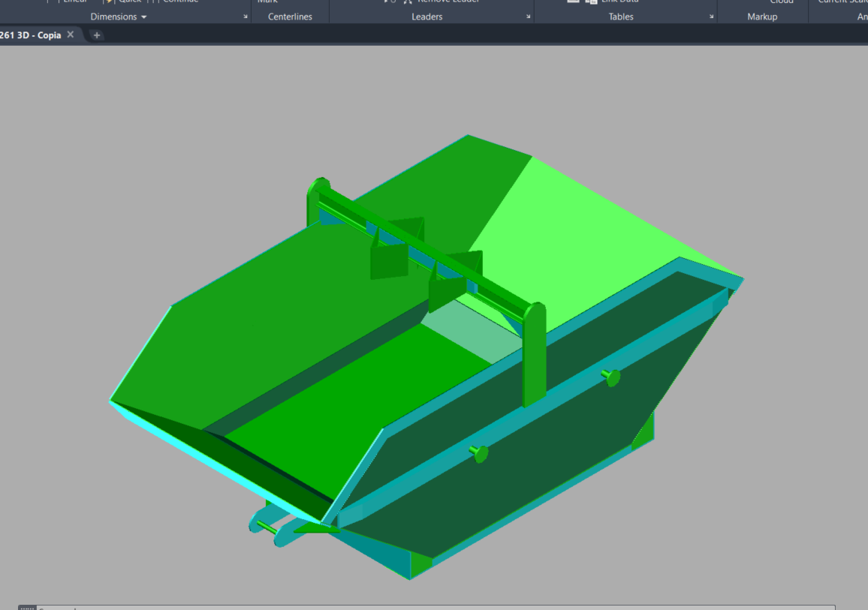
Task: Close the 261 3D - Copia drawing tab
Action: [71, 35]
